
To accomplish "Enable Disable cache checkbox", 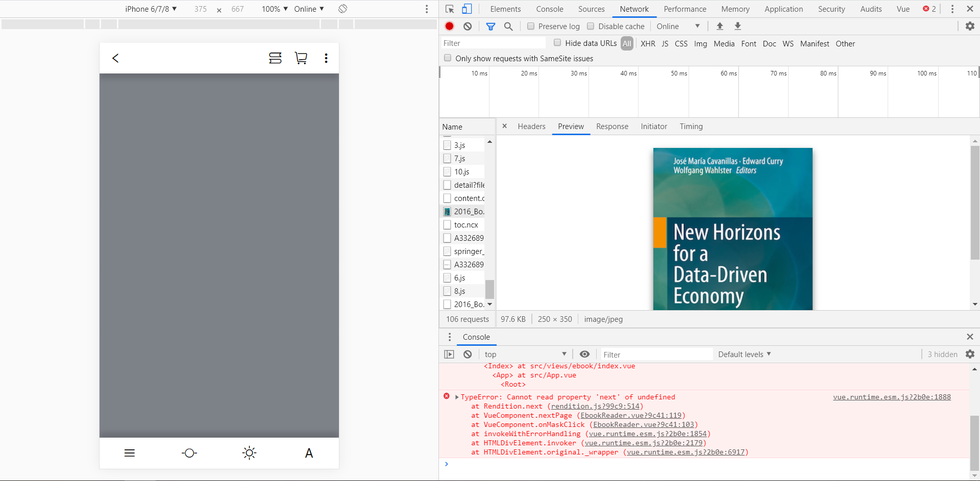I will [591, 26].
